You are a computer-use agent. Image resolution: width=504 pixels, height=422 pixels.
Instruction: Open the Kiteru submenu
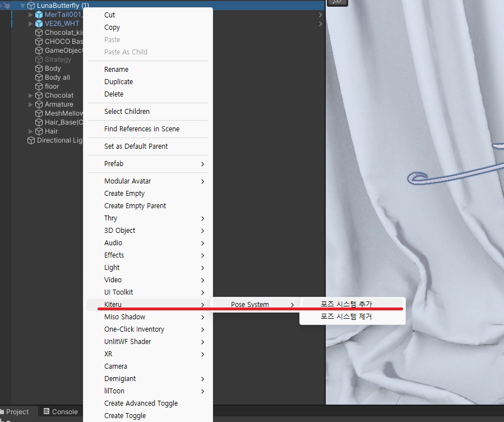(148, 304)
